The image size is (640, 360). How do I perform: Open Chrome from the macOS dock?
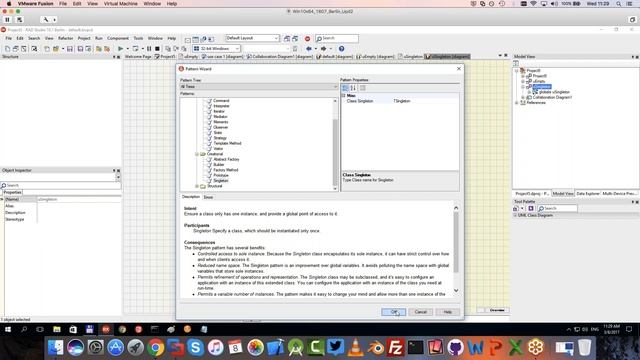[156, 347]
